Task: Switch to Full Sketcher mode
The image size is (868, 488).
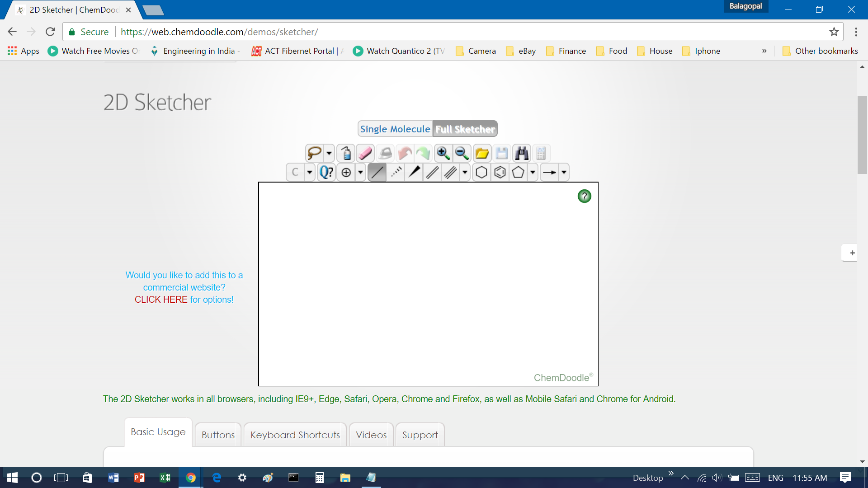Action: point(465,129)
